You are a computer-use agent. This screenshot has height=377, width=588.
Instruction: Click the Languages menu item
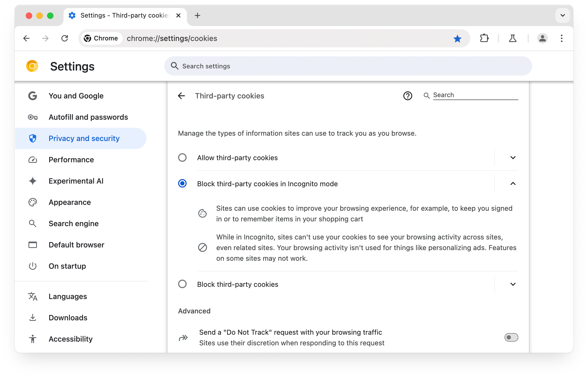coord(68,296)
